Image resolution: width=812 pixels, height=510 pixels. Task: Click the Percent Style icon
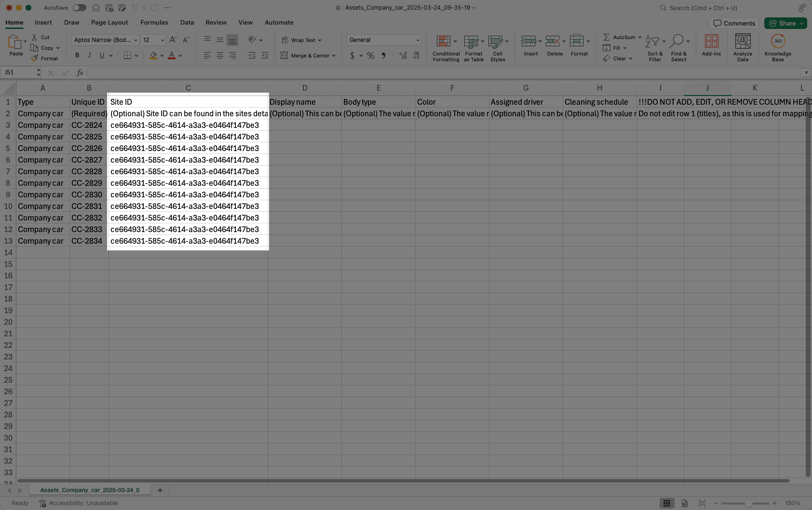pos(370,55)
